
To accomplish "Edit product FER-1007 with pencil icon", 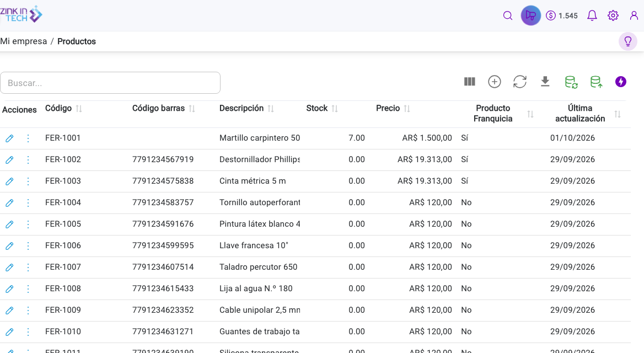I will coord(9,268).
